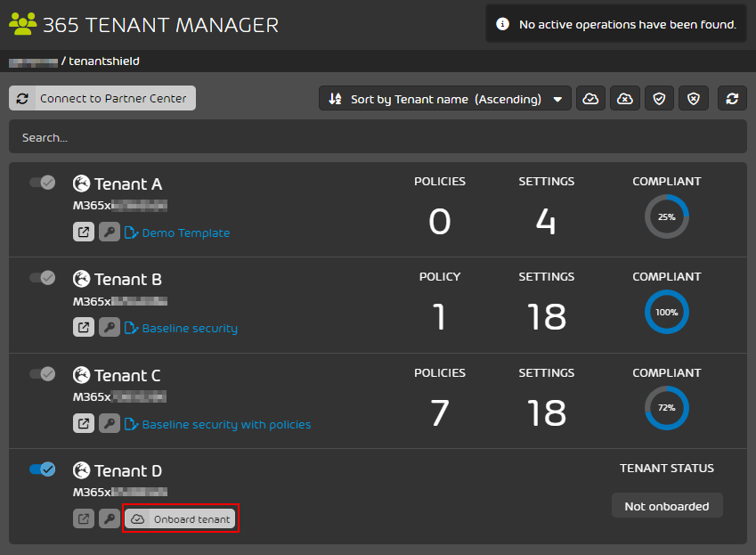Image resolution: width=756 pixels, height=555 pixels.
Task: Click the Tenant B name heading
Action: 127,279
